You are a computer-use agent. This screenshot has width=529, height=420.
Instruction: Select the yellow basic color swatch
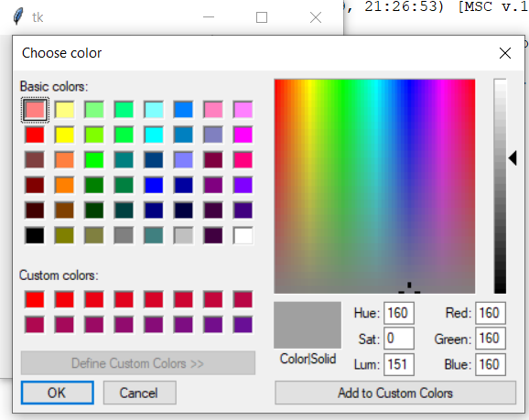tap(64, 135)
